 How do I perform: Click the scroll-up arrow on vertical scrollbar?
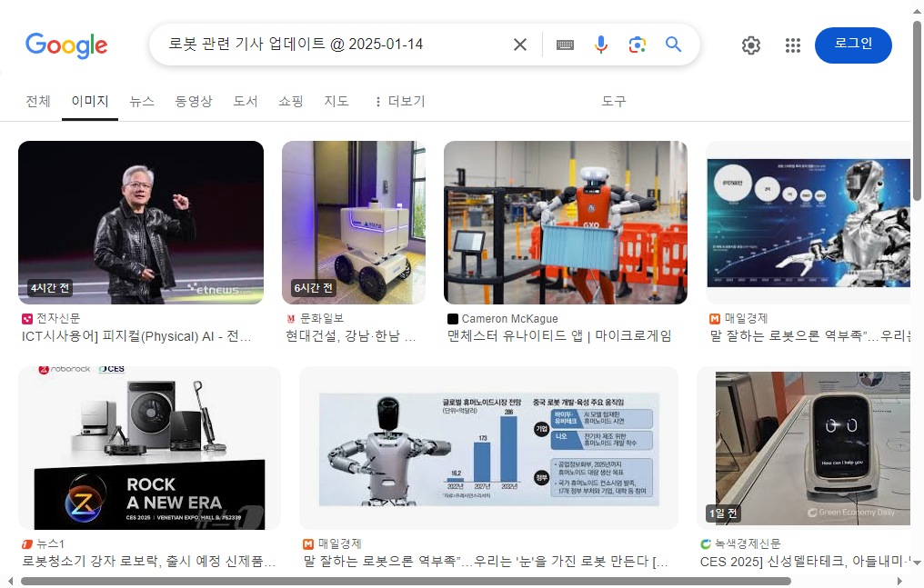click(917, 13)
